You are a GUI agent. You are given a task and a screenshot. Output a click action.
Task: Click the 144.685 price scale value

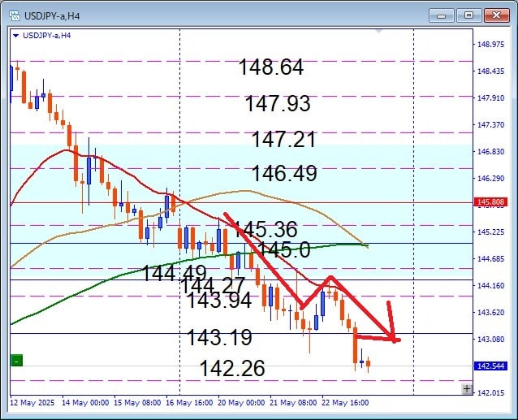click(491, 258)
